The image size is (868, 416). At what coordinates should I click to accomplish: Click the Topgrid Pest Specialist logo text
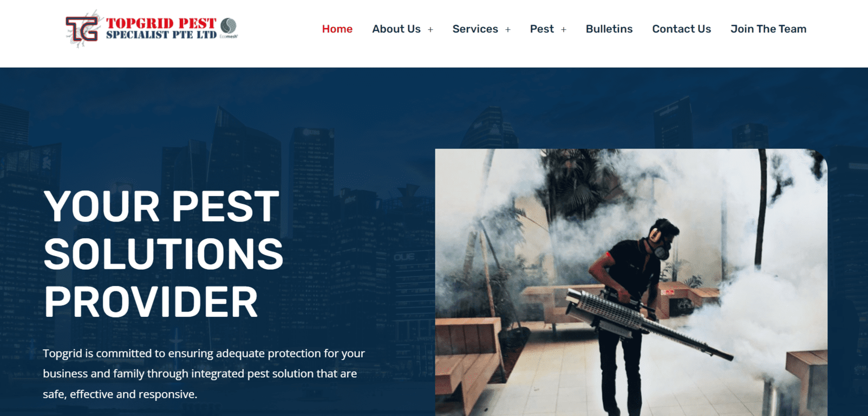coord(161,29)
